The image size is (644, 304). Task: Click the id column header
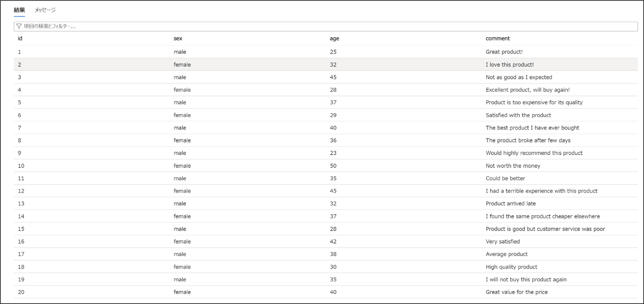point(20,39)
